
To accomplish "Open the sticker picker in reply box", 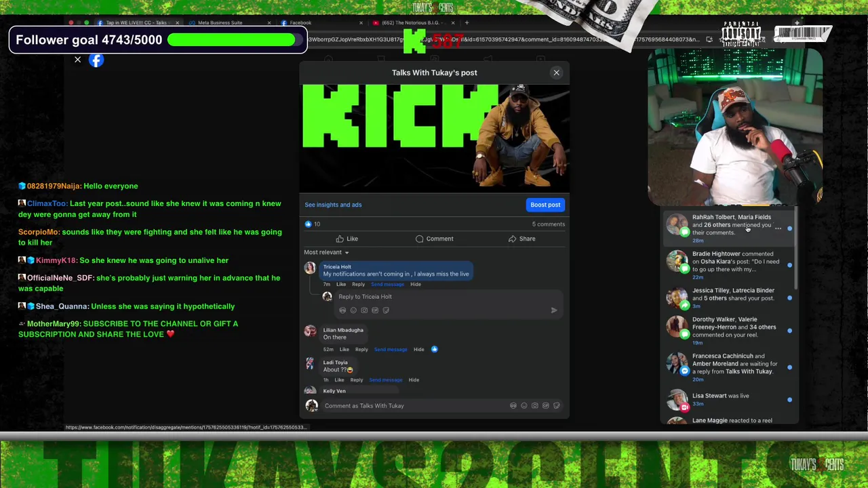I will 386,310.
